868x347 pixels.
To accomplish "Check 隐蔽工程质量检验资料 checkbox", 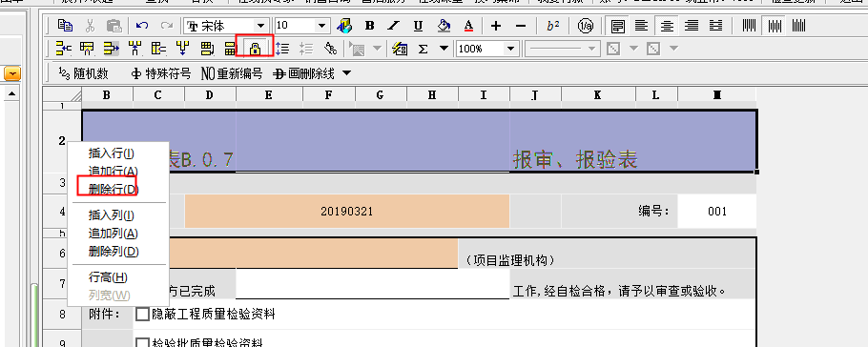I will (x=143, y=315).
